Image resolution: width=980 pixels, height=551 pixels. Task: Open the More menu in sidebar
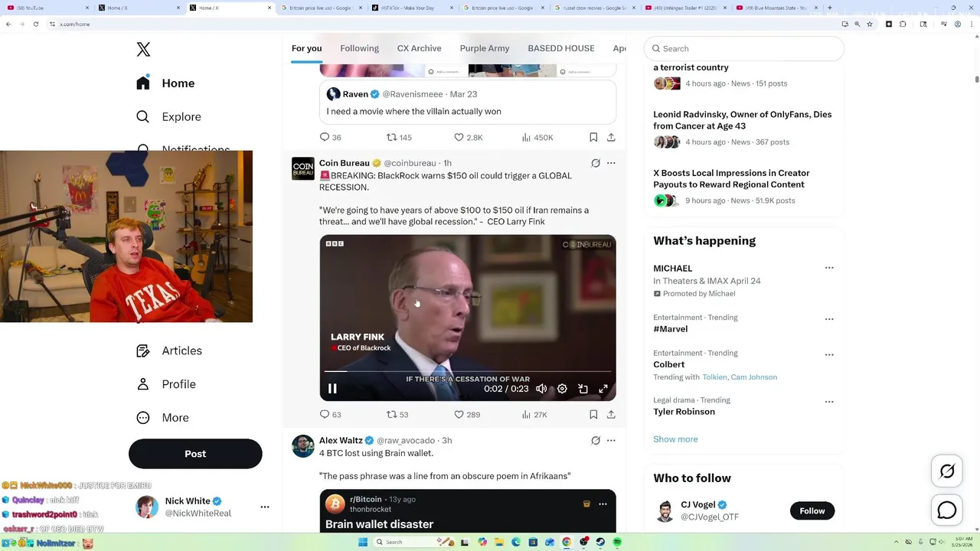click(x=162, y=418)
